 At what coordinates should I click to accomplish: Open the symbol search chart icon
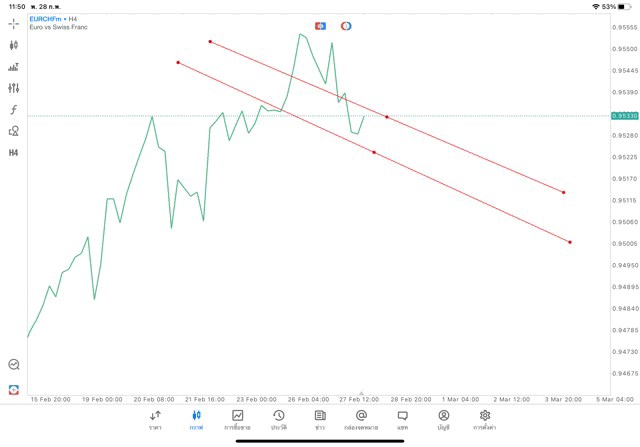point(14,365)
